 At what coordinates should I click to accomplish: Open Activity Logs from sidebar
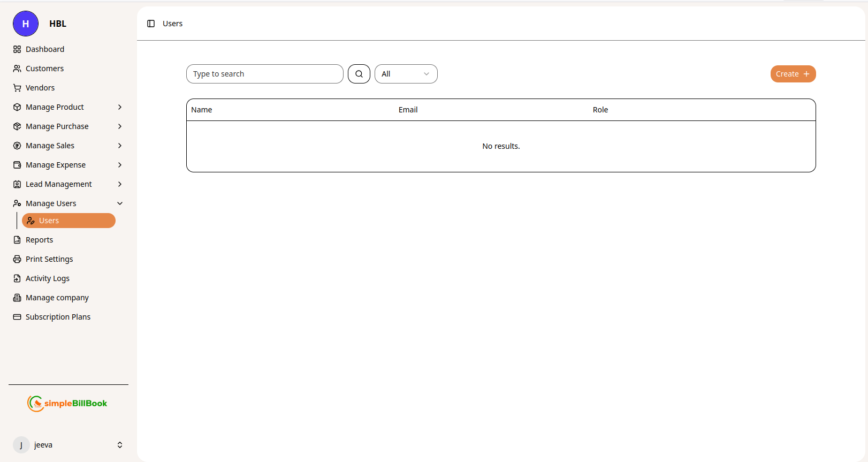47,278
